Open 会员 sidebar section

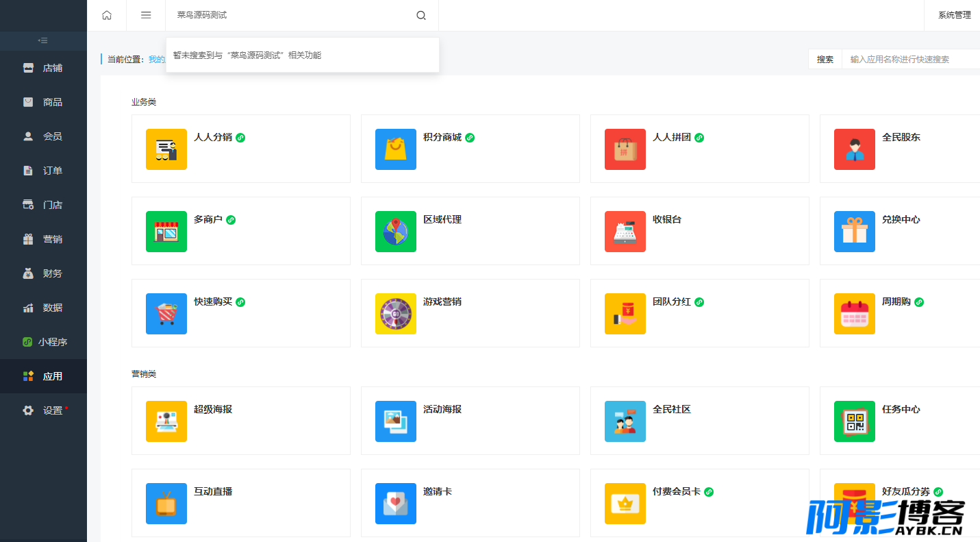tap(43, 136)
